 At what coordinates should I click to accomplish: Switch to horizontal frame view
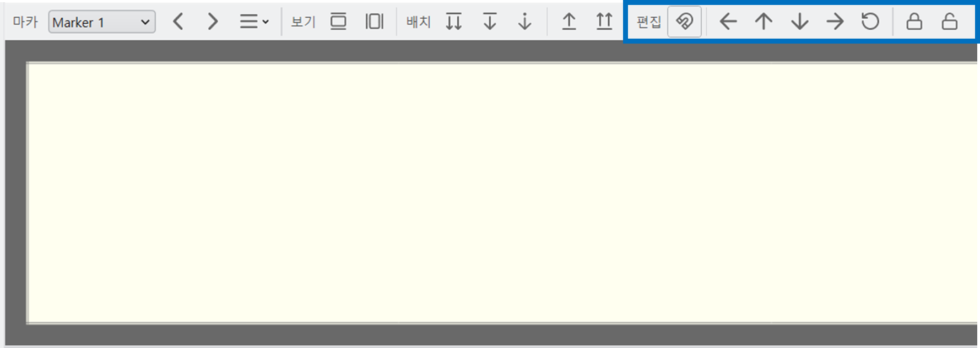338,22
